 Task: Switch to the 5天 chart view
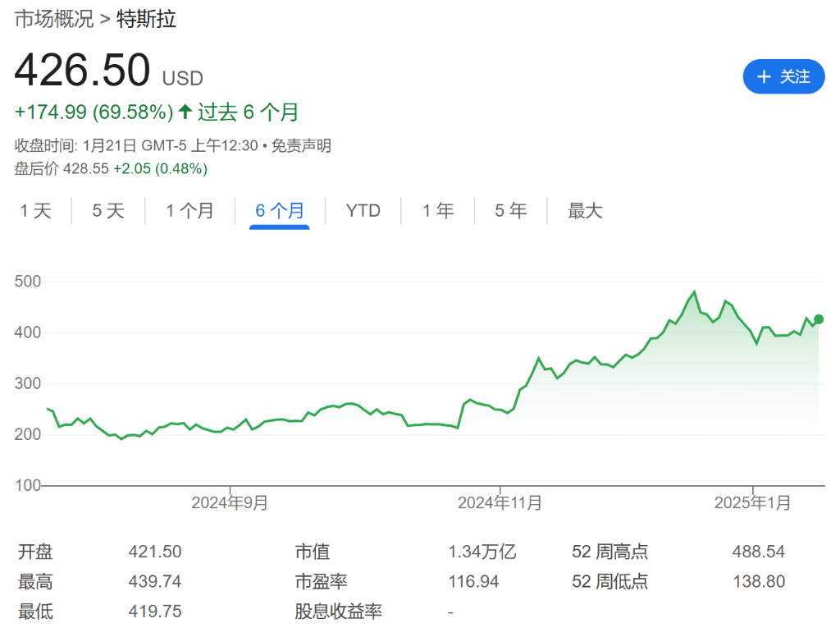click(107, 211)
